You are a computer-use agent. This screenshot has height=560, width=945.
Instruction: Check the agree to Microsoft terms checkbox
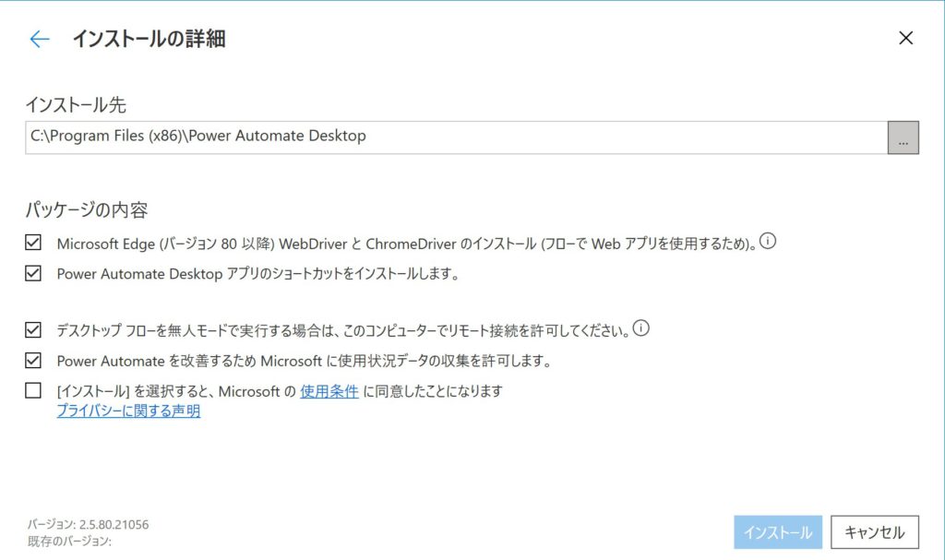[33, 390]
